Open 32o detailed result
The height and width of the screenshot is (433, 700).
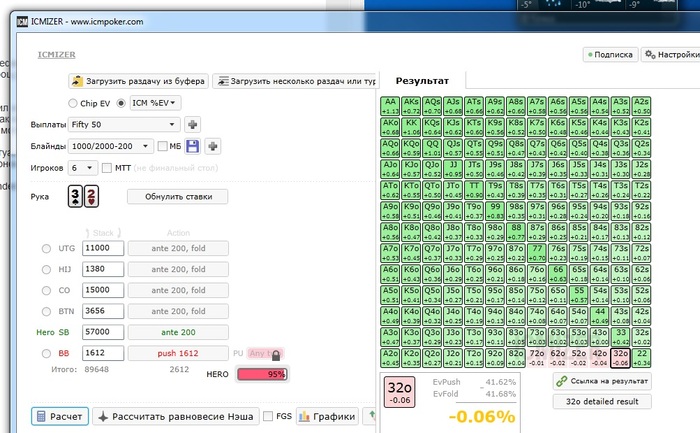point(602,401)
